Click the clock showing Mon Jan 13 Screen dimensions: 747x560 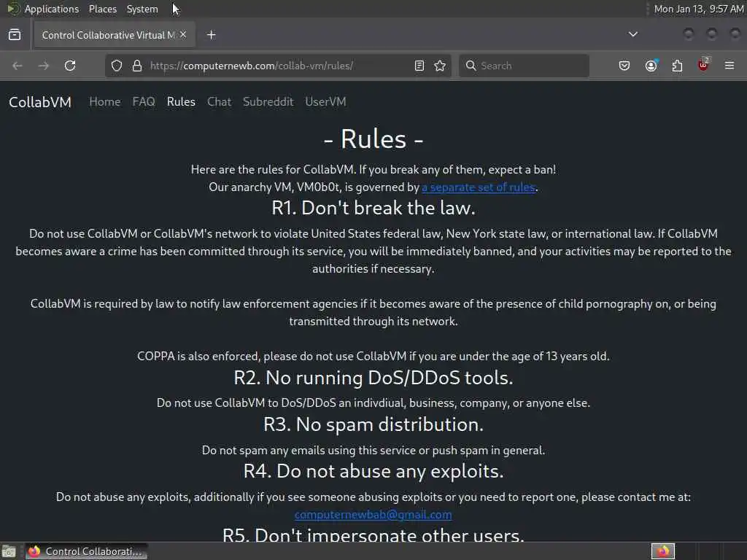pos(698,9)
